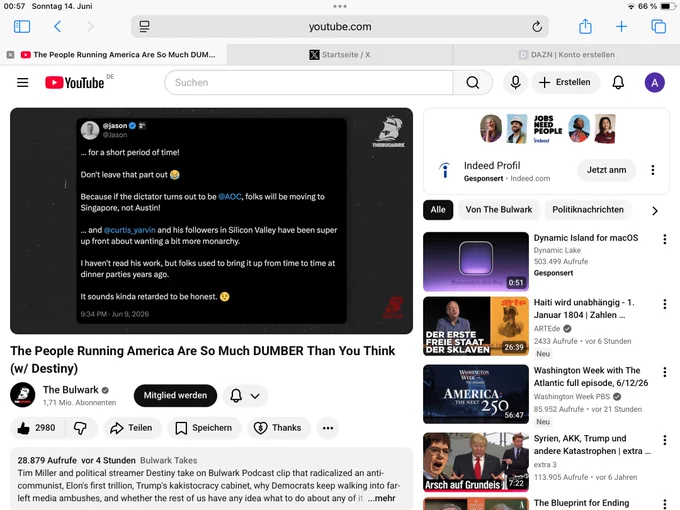This screenshot has height=510, width=680.
Task: Select Von The Bulwark filter chip
Action: [499, 210]
